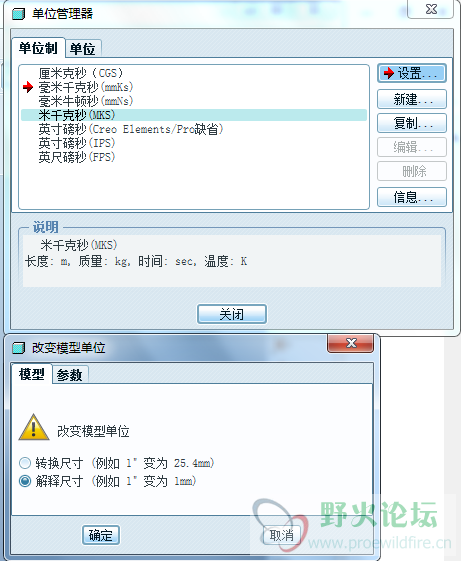Confirm with the 确定 button
The width and height of the screenshot is (461, 561).
coord(101,535)
